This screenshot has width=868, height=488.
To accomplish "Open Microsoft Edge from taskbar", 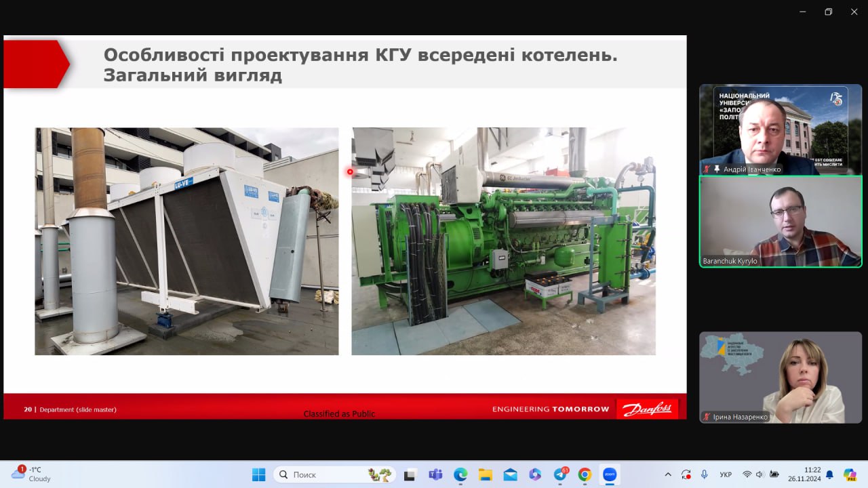I will point(460,474).
